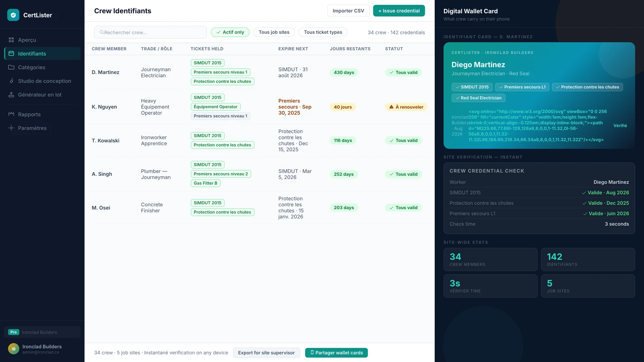Viewport: 644px width, 362px height.
Task: Click the Tickets Held column header
Action: 207,49
